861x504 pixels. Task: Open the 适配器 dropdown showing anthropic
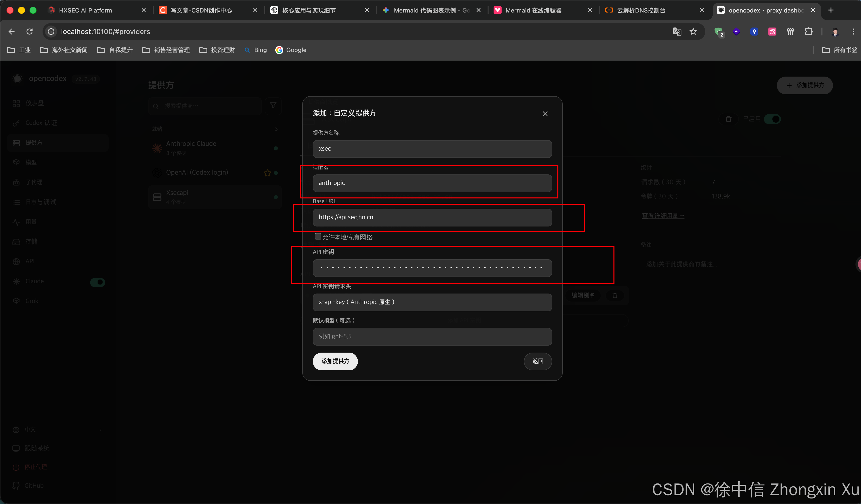click(x=432, y=183)
